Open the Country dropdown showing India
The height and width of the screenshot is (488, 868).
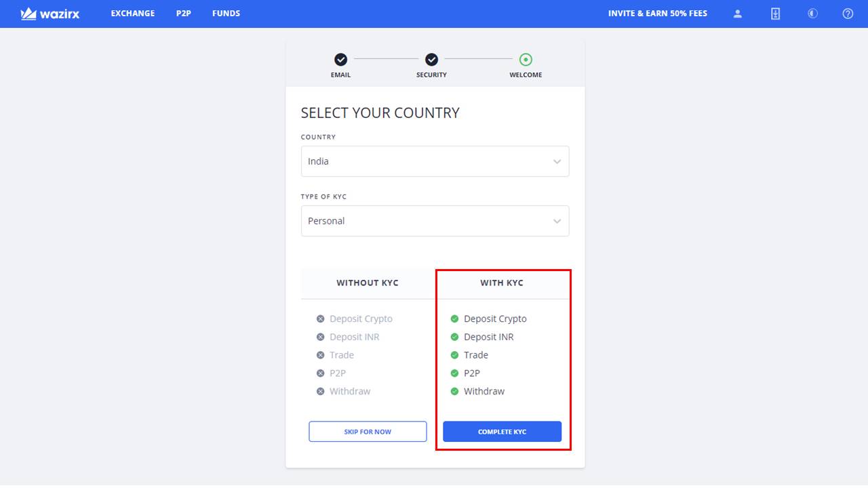click(435, 161)
